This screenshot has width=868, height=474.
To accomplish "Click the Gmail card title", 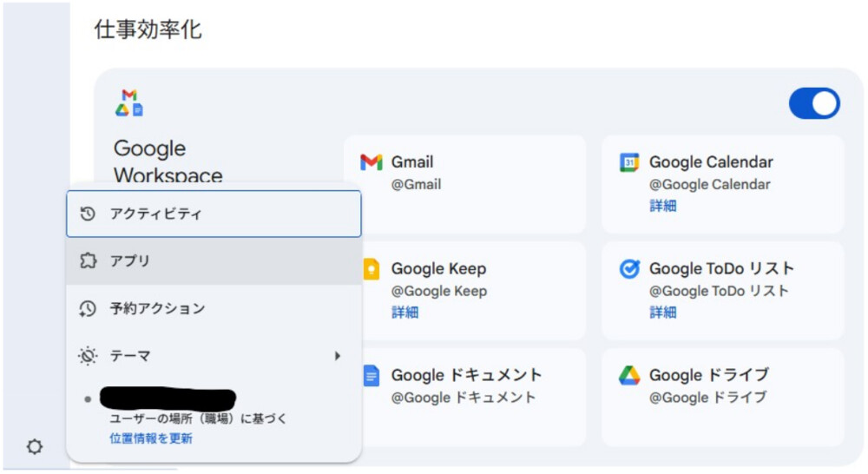I will [x=412, y=162].
